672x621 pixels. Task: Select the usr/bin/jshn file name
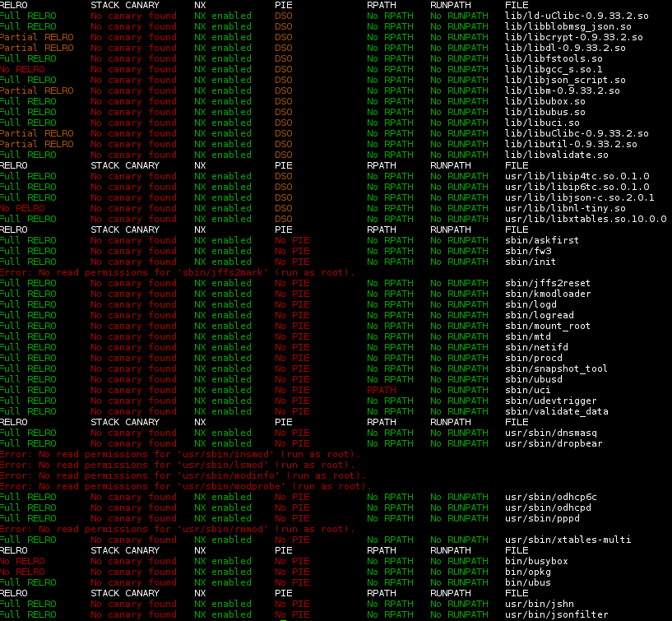(539, 605)
